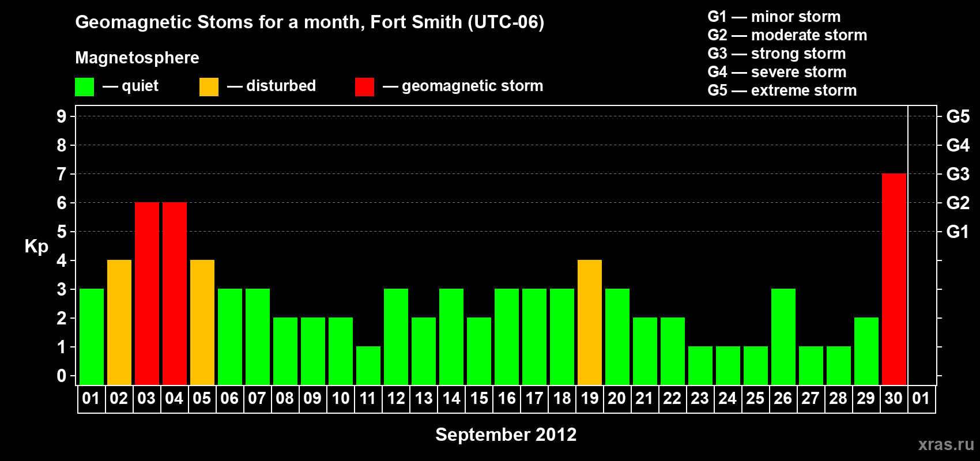Click the 'G3 — strong storm' legend line
This screenshot has height=461, width=980.
tap(777, 54)
